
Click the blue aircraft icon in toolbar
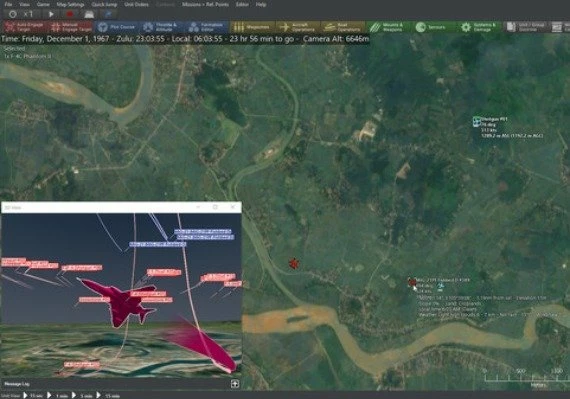tap(108, 14)
